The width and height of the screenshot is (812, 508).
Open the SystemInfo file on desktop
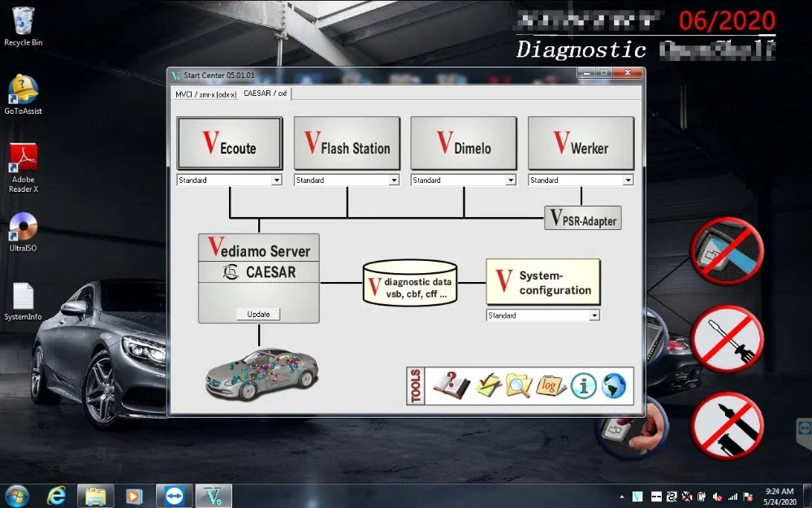(x=23, y=302)
